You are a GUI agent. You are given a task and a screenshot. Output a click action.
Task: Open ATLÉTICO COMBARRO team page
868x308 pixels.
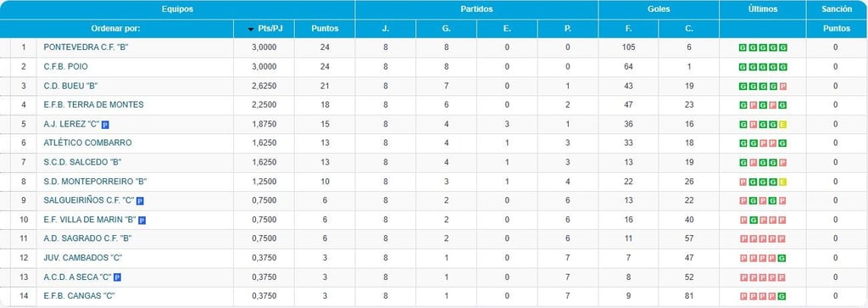(87, 143)
